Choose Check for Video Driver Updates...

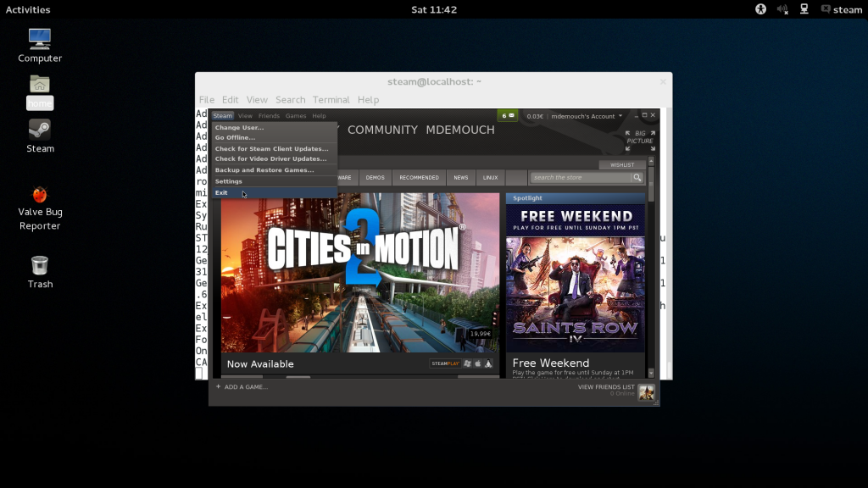tap(275, 158)
